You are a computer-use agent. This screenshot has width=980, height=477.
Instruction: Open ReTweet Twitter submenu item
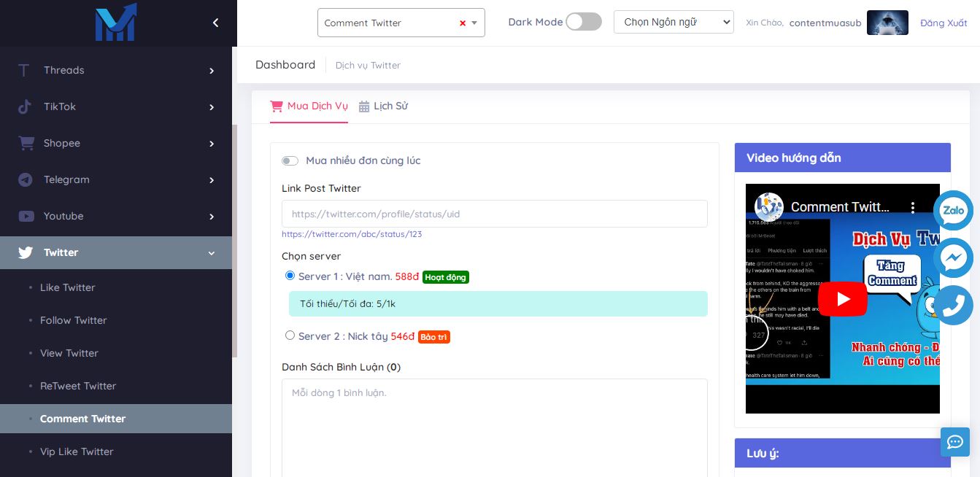(116, 386)
